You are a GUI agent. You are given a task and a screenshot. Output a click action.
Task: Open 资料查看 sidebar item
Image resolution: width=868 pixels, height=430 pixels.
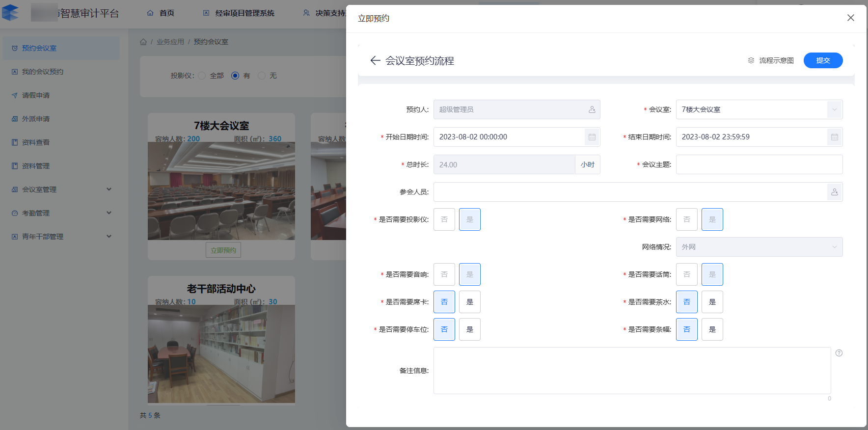pyautogui.click(x=61, y=142)
